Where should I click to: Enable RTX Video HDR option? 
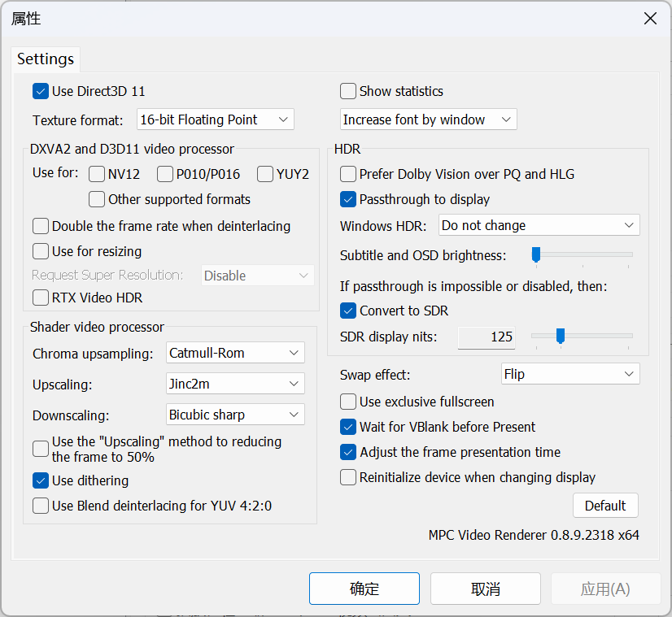pyautogui.click(x=41, y=298)
